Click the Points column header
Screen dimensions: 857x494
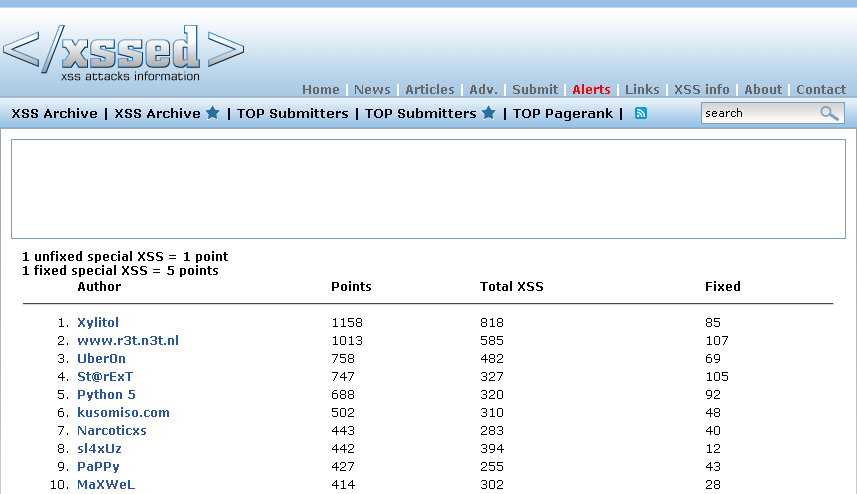click(351, 286)
